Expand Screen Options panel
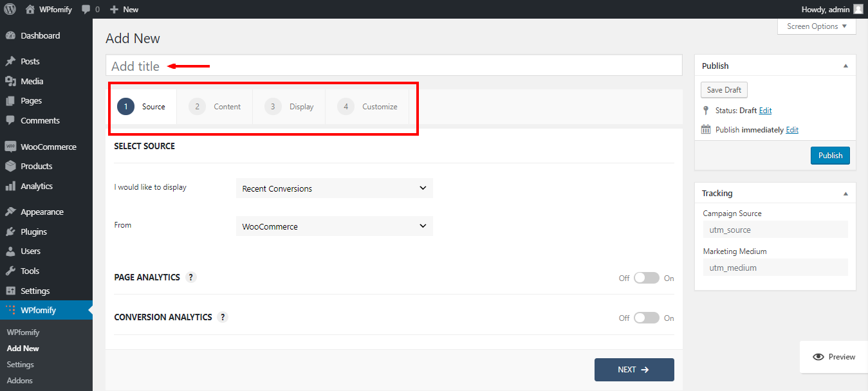Viewport: 868px width, 391px height. [817, 26]
